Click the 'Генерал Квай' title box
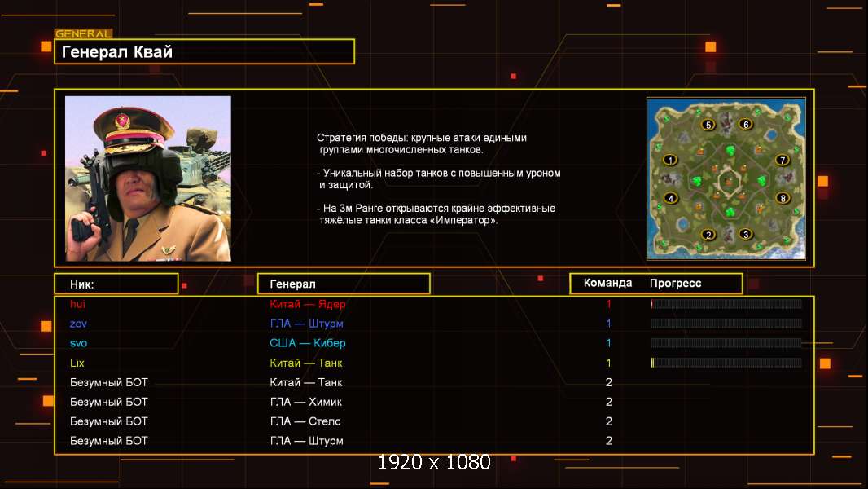The height and width of the screenshot is (489, 868). tap(204, 52)
